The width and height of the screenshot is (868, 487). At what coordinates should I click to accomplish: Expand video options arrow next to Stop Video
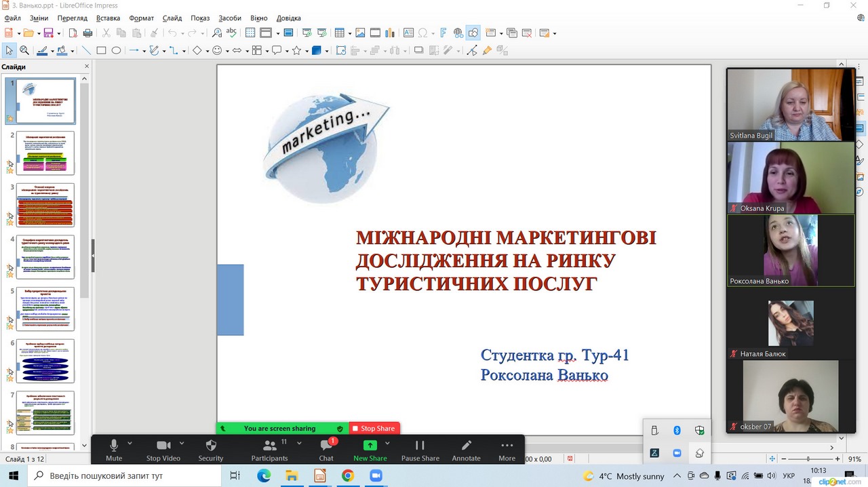tap(182, 444)
